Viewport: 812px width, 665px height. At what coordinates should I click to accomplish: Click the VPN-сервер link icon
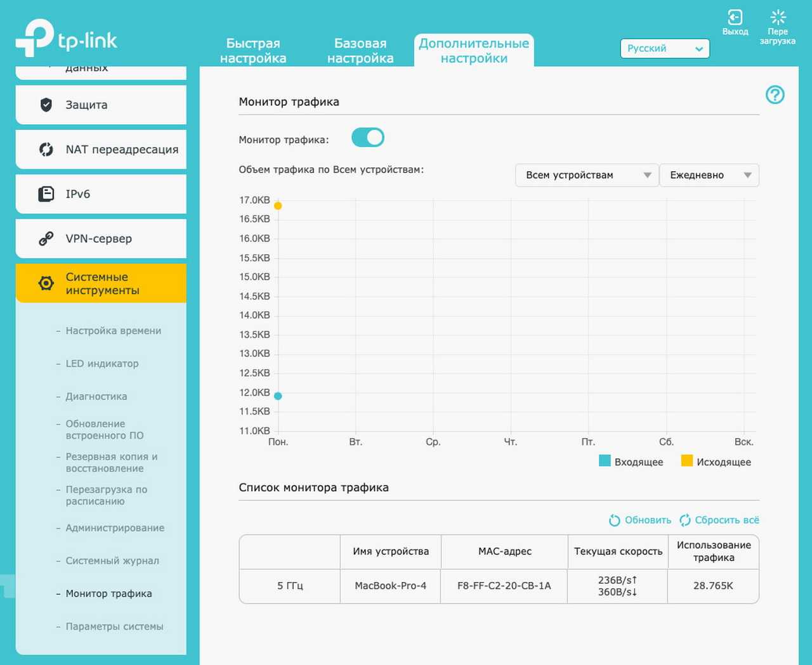coord(46,239)
